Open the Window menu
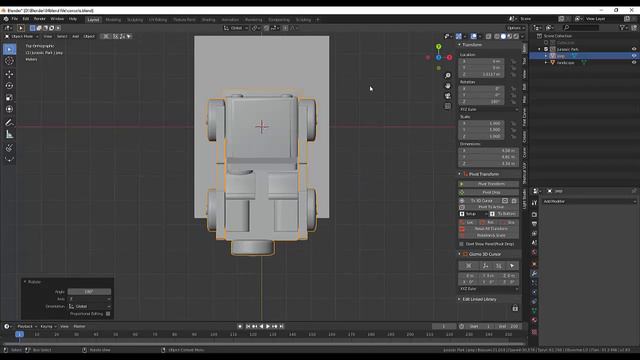This screenshot has width=640, height=360. (x=57, y=19)
